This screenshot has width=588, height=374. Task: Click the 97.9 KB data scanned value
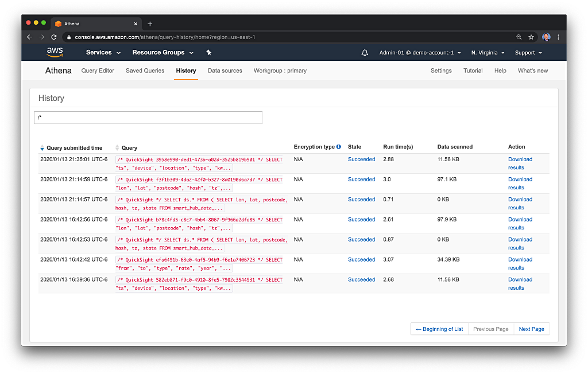click(447, 220)
